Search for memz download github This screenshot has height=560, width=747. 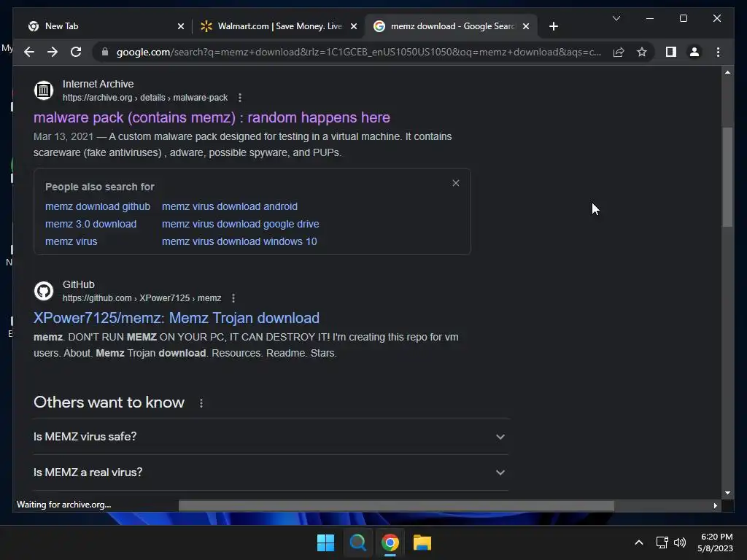[98, 206]
